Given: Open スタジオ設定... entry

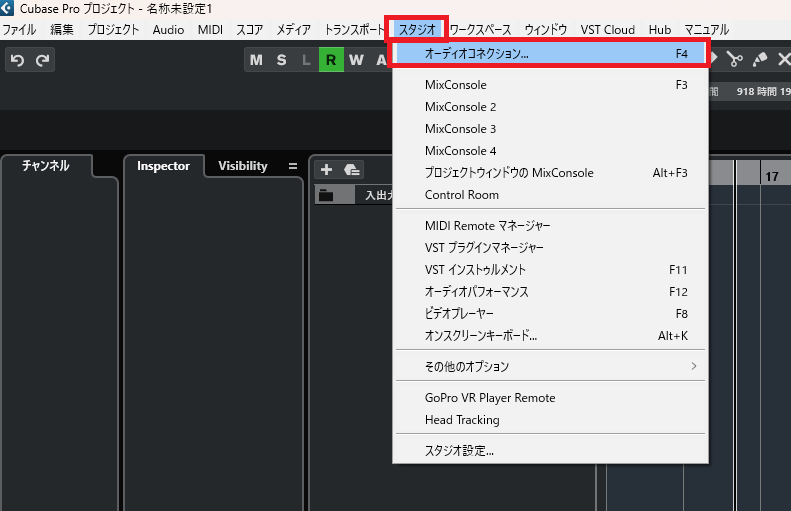Looking at the screenshot, I should tap(550, 450).
